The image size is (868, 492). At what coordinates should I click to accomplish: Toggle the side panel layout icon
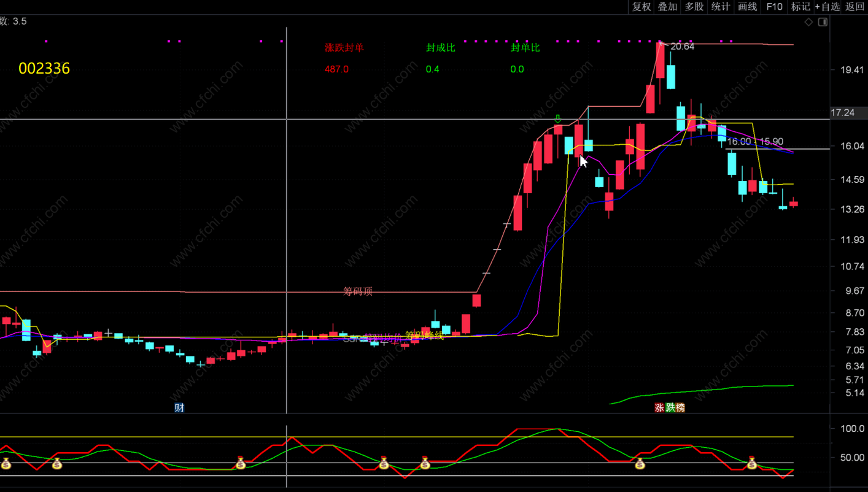[823, 22]
